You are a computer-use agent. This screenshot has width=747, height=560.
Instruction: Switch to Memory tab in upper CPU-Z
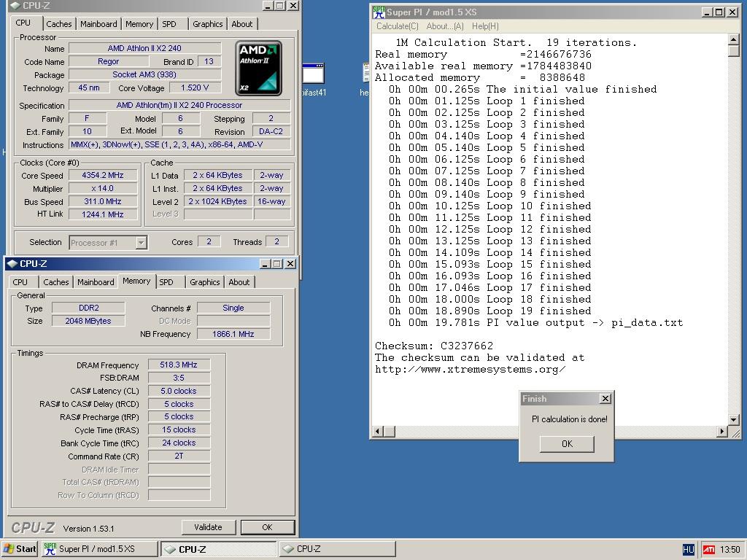[x=139, y=24]
